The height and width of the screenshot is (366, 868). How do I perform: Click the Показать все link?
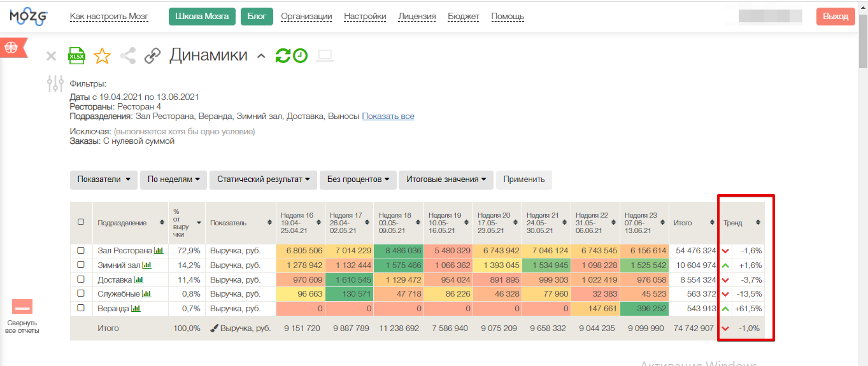click(x=388, y=116)
